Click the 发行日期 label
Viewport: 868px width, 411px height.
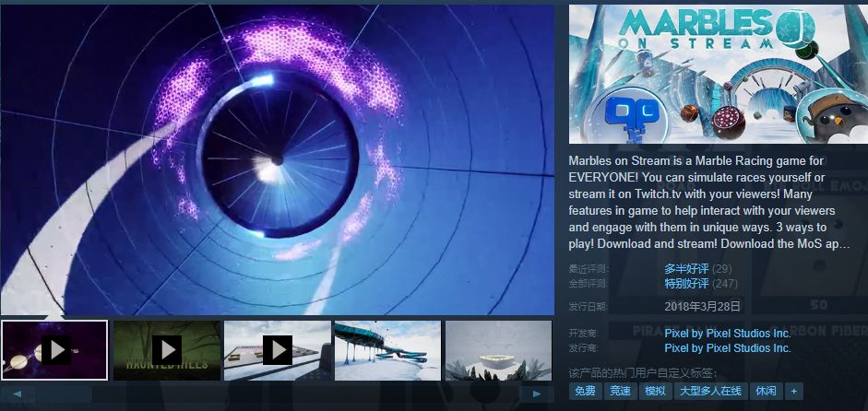point(589,307)
